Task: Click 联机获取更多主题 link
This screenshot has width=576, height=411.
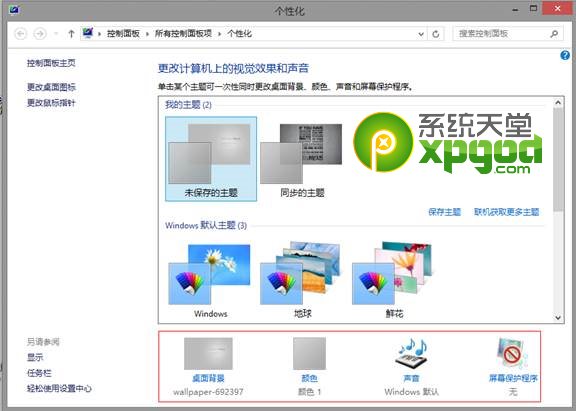Action: (x=506, y=212)
